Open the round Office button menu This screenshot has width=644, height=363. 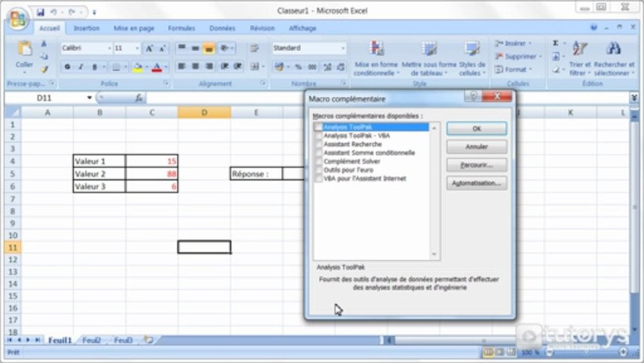(x=18, y=19)
